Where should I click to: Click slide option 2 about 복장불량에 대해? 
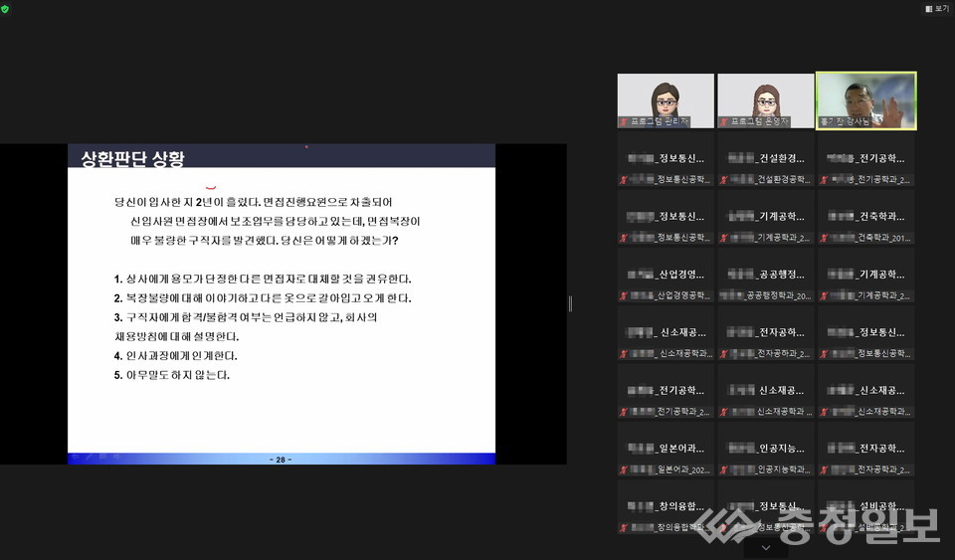[x=263, y=298]
